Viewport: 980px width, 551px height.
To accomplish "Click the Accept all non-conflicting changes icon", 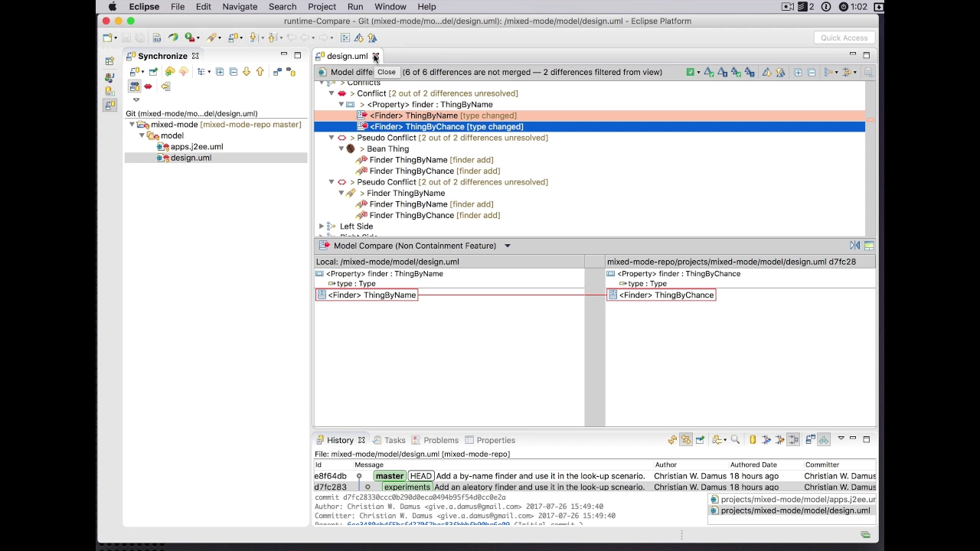I will click(x=736, y=72).
